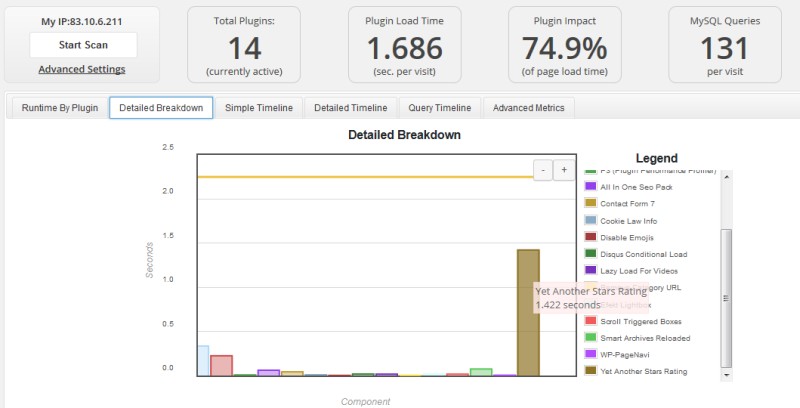This screenshot has width=800, height=408.
Task: Click the Start Scan button
Action: (x=83, y=45)
